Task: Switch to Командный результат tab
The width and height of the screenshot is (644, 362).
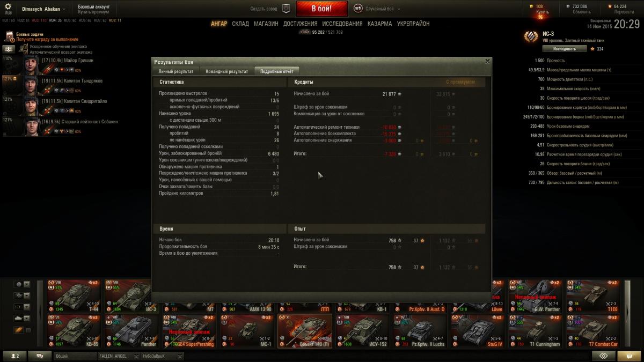Action: coord(227,71)
